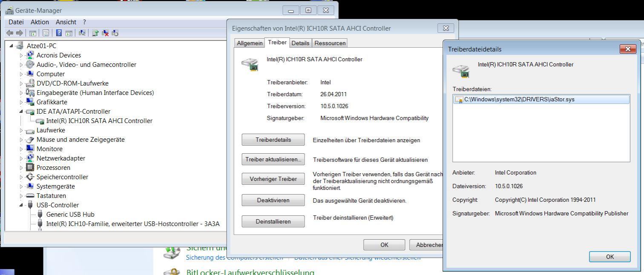
Task: Click the controller icon in the Eigenschaften dialog
Action: pyautogui.click(x=250, y=64)
